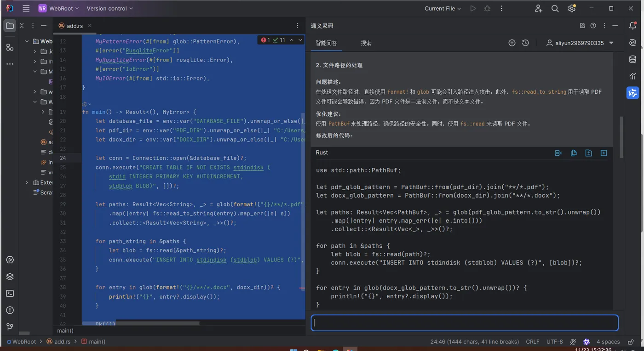This screenshot has width=644, height=351.
Task: Open Tongyi feedback edit icon
Action: point(582,26)
